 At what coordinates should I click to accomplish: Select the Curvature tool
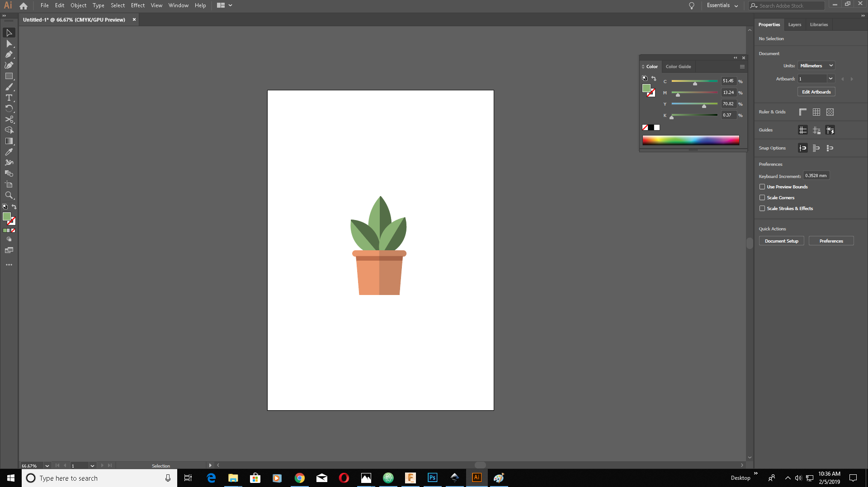9,66
